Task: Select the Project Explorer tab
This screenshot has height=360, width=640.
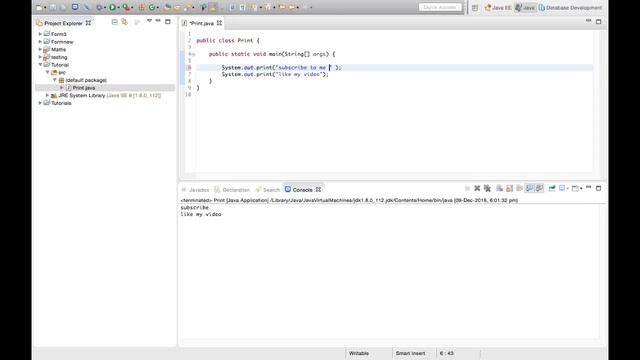Action: [63, 23]
